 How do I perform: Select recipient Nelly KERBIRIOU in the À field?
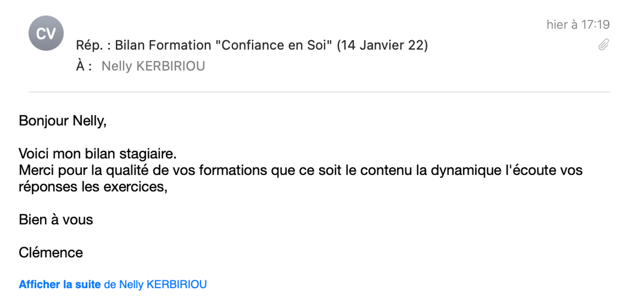pos(153,66)
